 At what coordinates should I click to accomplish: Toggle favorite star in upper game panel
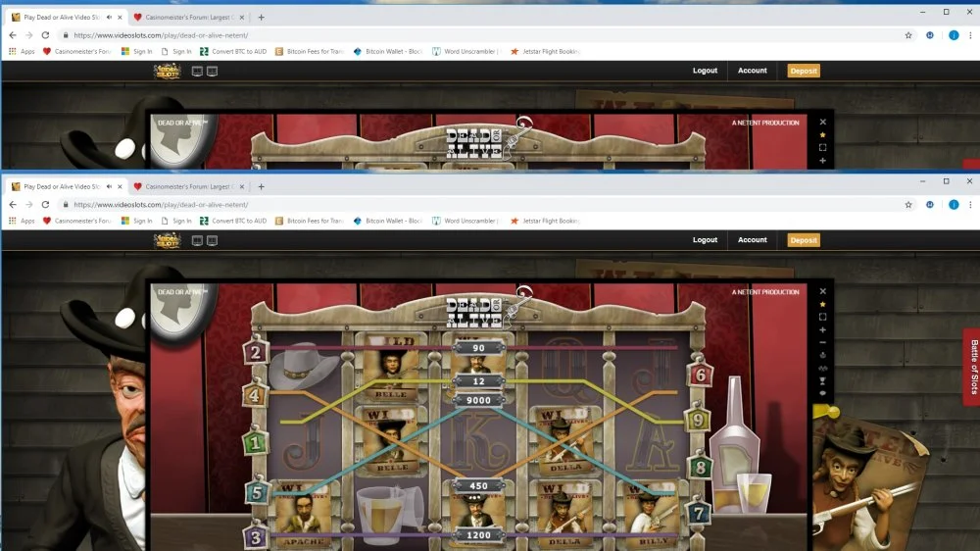click(822, 134)
